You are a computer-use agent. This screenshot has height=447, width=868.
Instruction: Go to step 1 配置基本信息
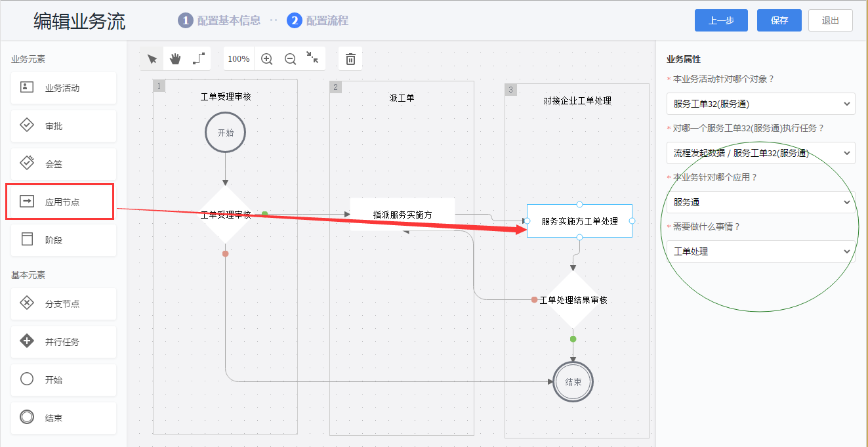point(220,20)
